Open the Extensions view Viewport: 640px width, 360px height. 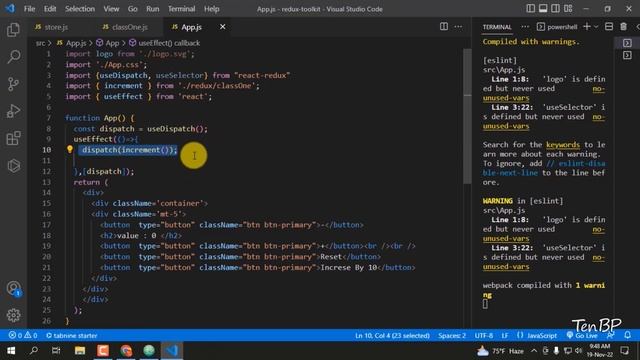13,138
